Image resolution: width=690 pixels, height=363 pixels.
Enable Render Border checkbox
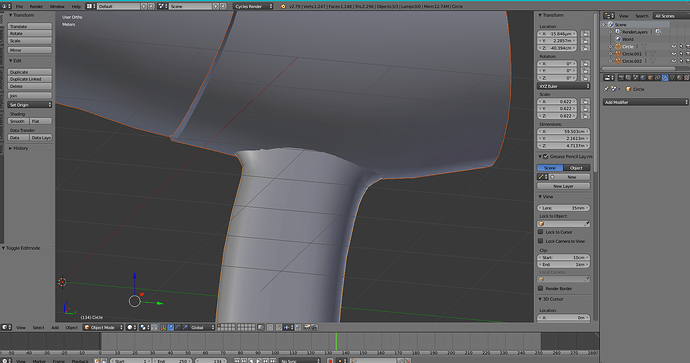point(540,288)
